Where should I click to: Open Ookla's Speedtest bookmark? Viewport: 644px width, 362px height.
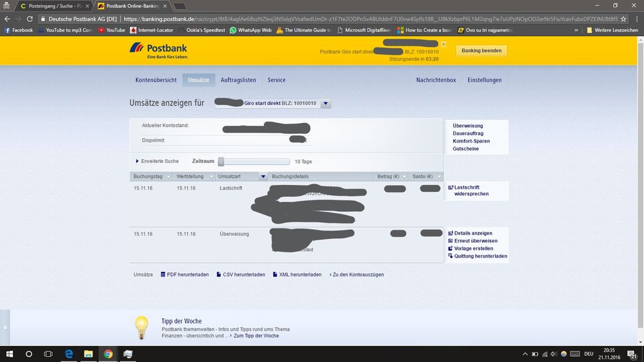[202, 30]
